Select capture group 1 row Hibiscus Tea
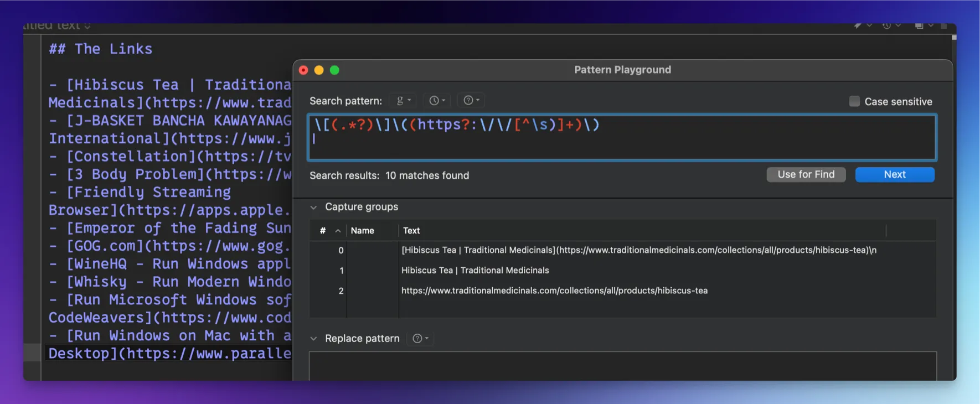The height and width of the screenshot is (404, 980). click(475, 271)
